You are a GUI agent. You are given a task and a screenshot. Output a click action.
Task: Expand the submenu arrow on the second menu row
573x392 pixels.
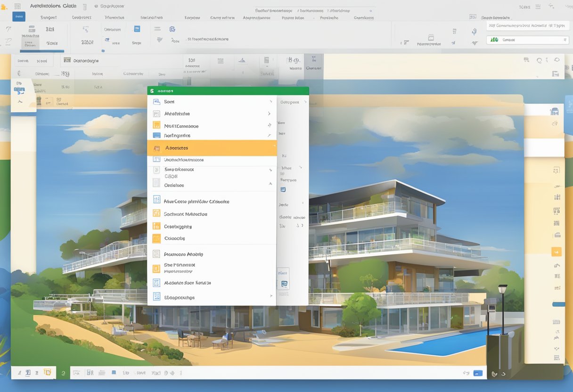[269, 114]
